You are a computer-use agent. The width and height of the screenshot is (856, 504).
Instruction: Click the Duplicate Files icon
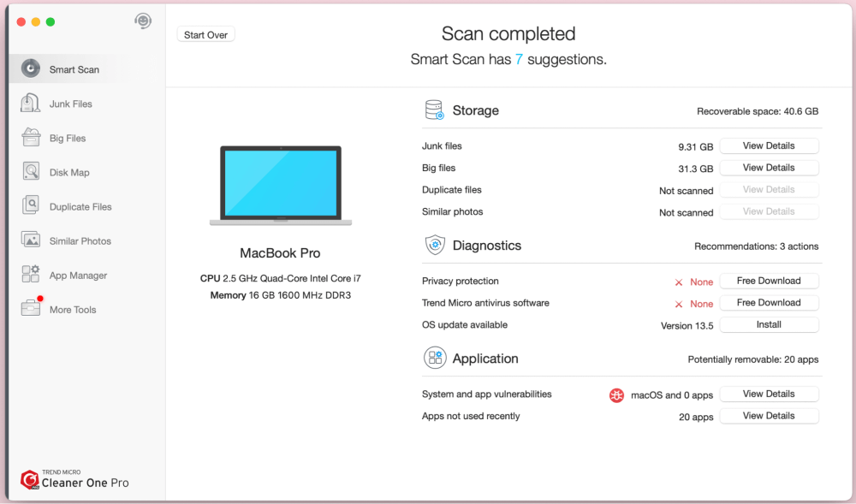pos(31,205)
